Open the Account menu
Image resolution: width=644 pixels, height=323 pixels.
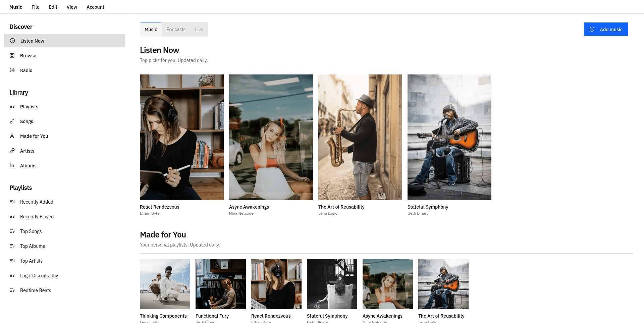[95, 7]
